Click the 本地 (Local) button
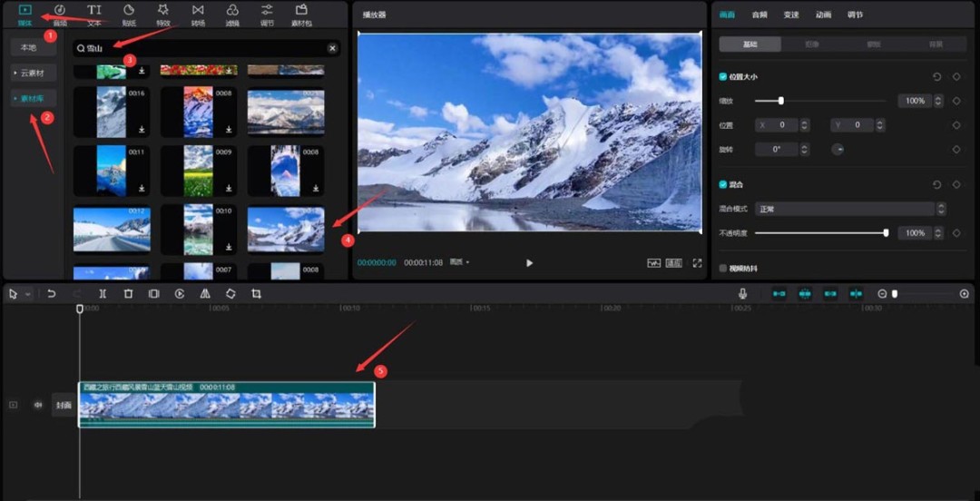Image resolution: width=980 pixels, height=501 pixels. click(28, 47)
